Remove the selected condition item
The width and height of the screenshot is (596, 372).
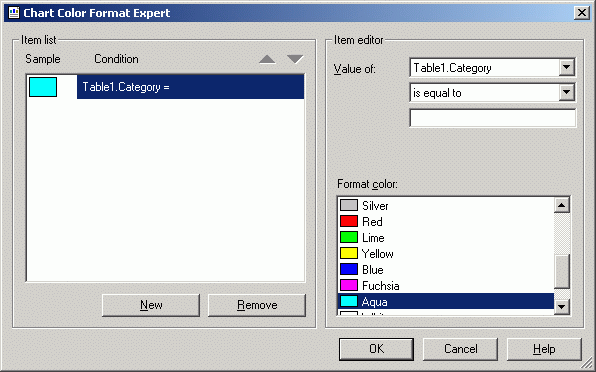click(257, 305)
